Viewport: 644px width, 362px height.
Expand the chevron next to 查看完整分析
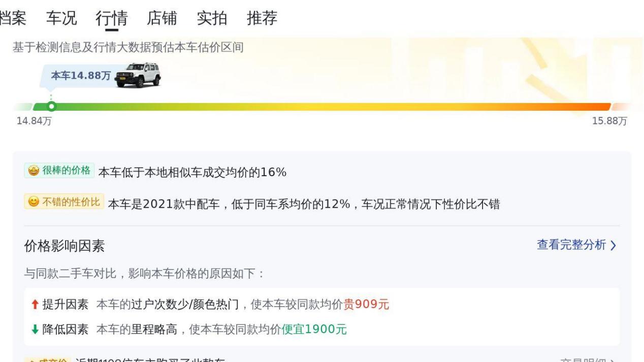pyautogui.click(x=614, y=246)
